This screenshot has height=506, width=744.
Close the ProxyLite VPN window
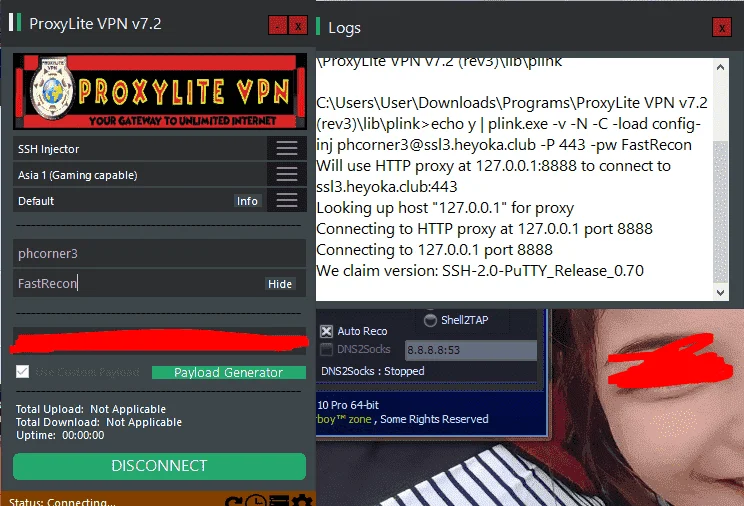coord(298,25)
